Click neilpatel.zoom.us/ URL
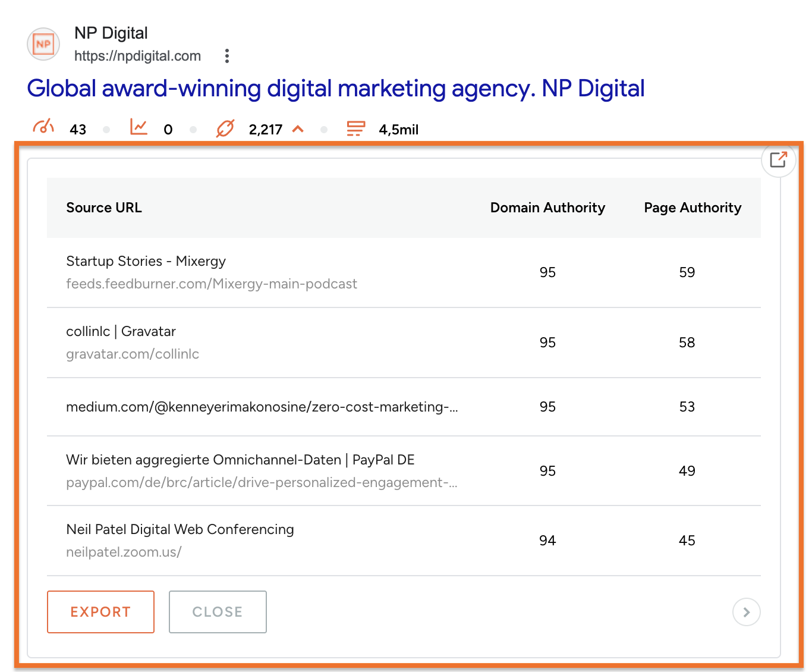 coord(124,552)
